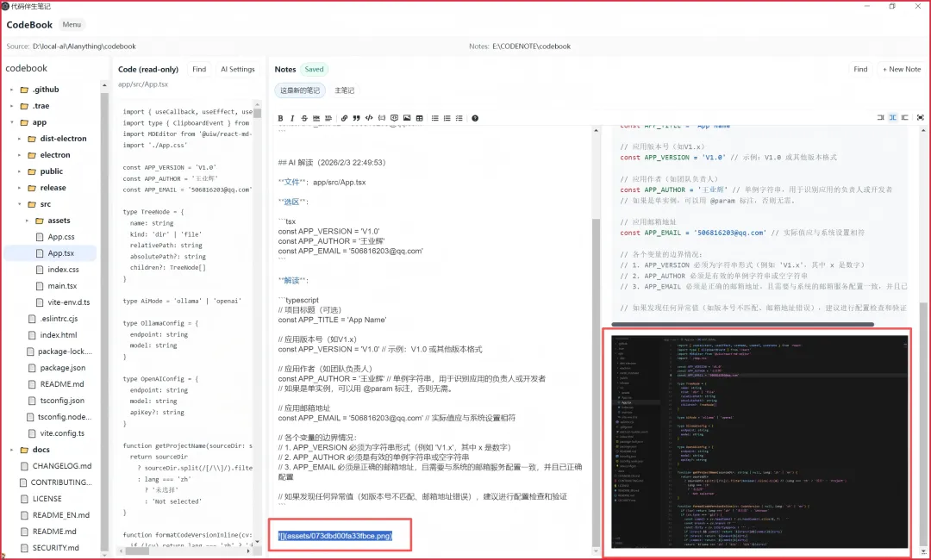This screenshot has height=560, width=931.
Task: Click the Saved status badge
Action: [314, 70]
